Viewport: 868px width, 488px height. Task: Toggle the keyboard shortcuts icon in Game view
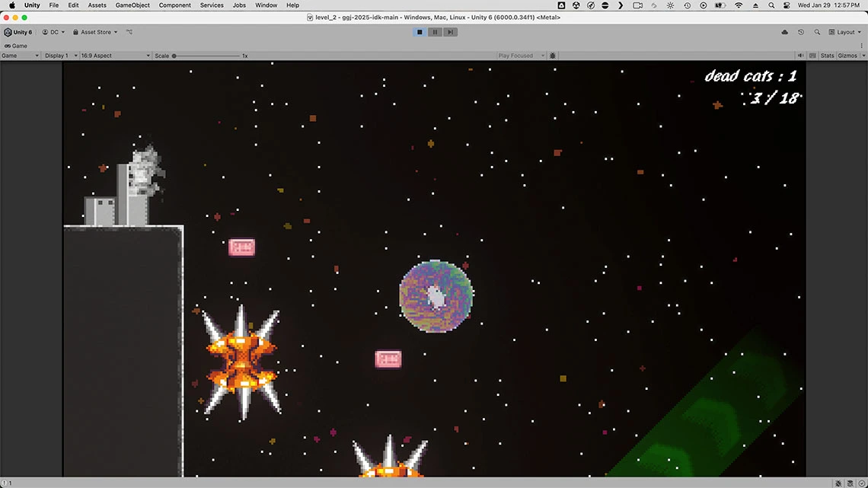tap(812, 56)
